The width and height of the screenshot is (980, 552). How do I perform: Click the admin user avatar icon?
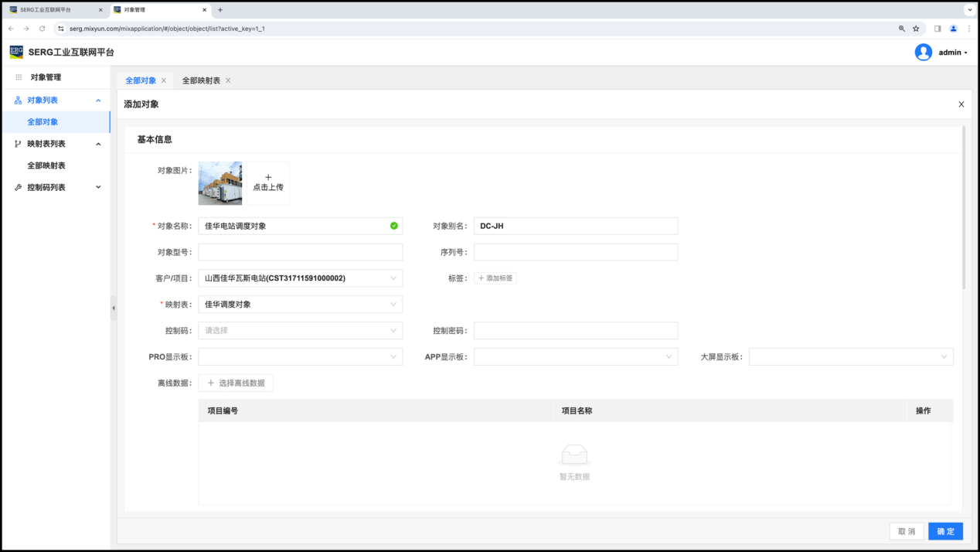[x=923, y=53]
